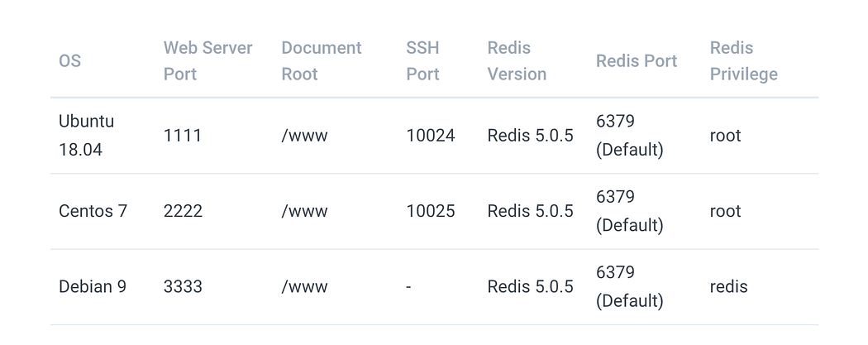Select the Debian 9 cell
The height and width of the screenshot is (345, 868).
click(x=93, y=287)
